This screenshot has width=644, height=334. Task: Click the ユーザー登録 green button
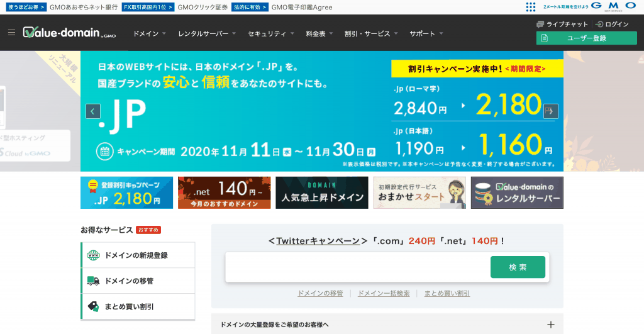click(x=587, y=38)
